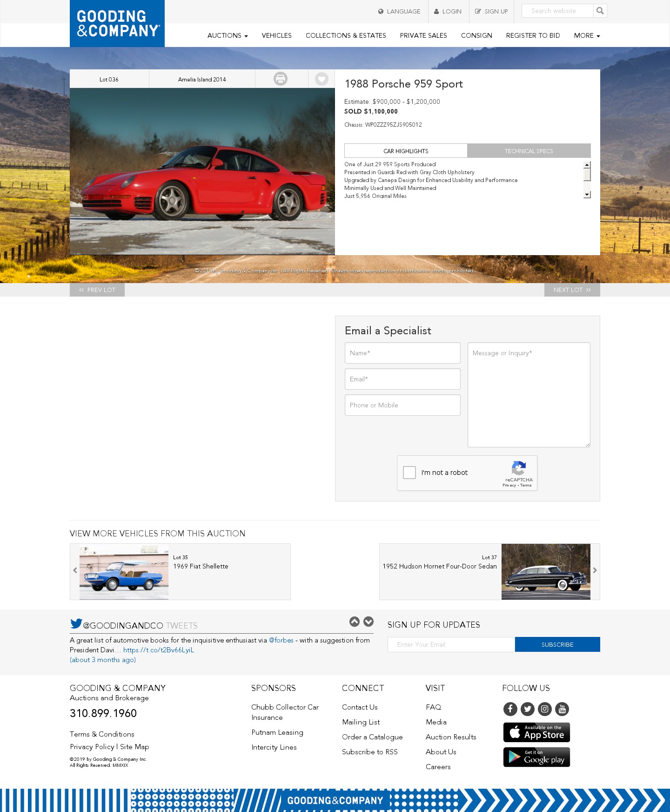
Task: Open Terms & Conditions link
Action: point(102,734)
